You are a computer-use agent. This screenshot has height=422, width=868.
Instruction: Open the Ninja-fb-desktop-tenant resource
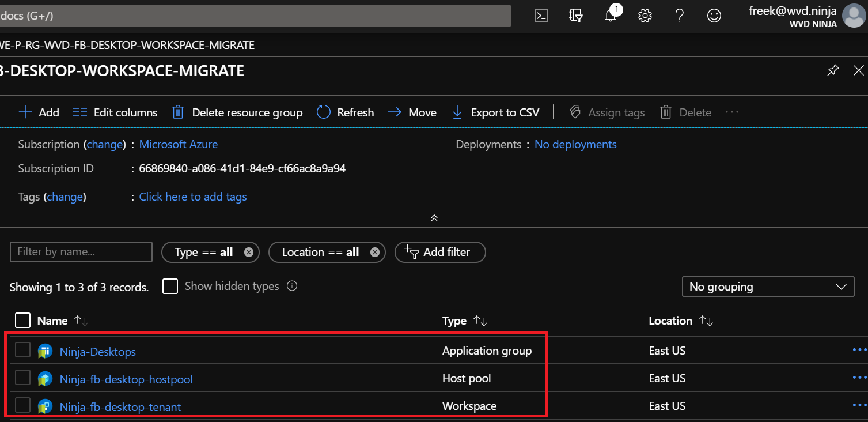pos(120,407)
